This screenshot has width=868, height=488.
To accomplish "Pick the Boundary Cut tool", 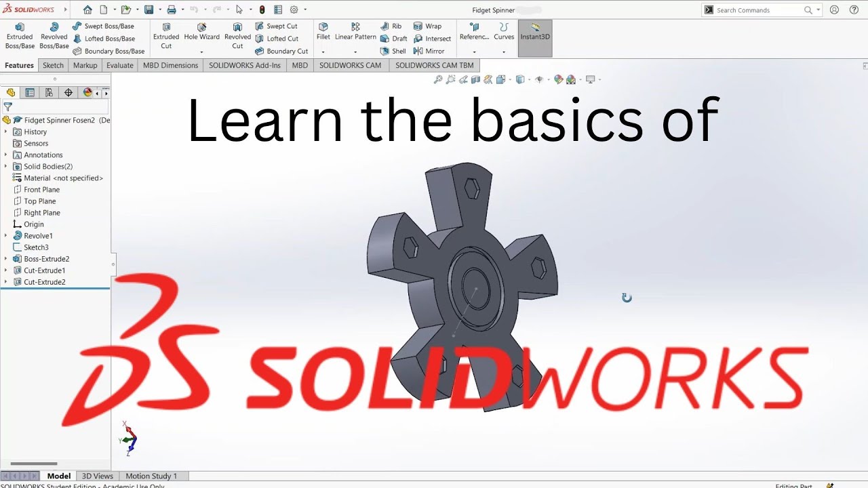I will click(281, 51).
